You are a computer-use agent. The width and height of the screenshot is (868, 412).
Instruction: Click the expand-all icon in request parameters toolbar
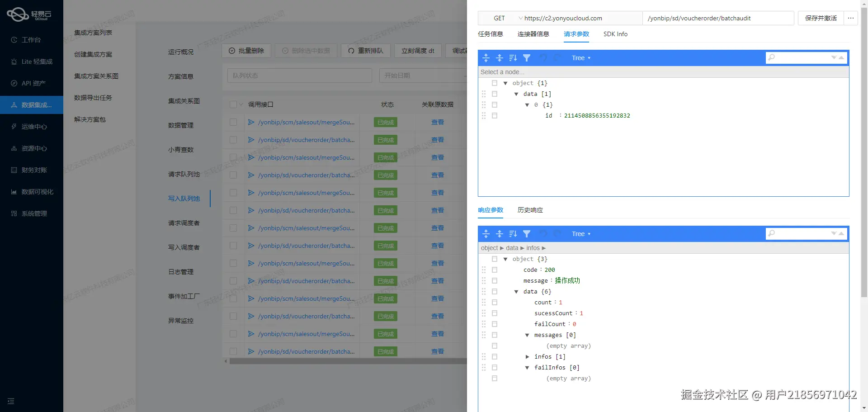coord(486,58)
